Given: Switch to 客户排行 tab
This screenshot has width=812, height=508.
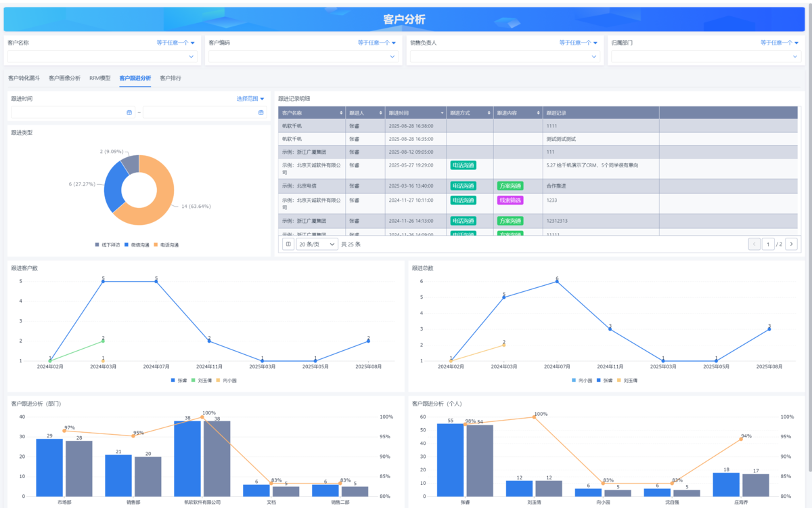Looking at the screenshot, I should 171,78.
